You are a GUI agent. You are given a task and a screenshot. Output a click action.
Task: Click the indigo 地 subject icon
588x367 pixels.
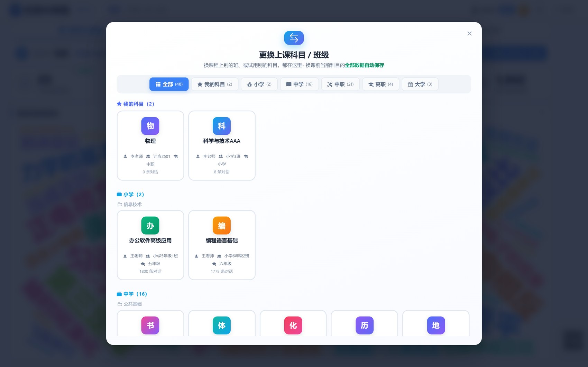pyautogui.click(x=436, y=325)
